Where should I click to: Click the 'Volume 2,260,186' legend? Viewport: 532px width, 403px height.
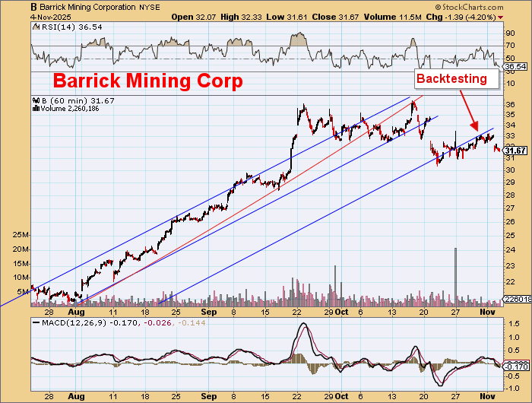70,109
